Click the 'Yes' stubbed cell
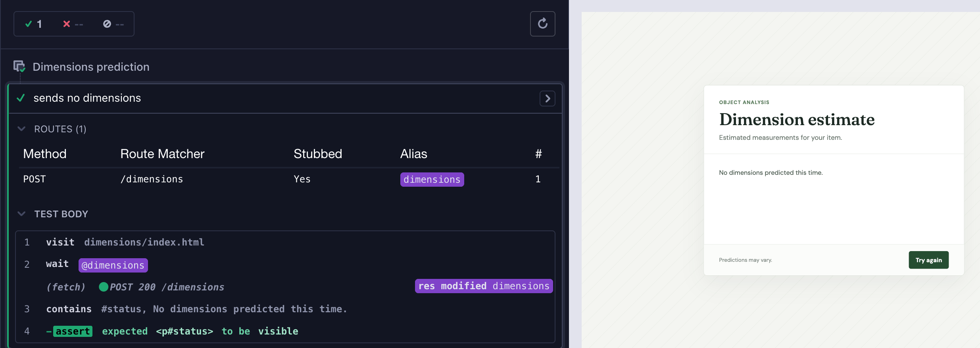This screenshot has width=980, height=348. tap(302, 179)
